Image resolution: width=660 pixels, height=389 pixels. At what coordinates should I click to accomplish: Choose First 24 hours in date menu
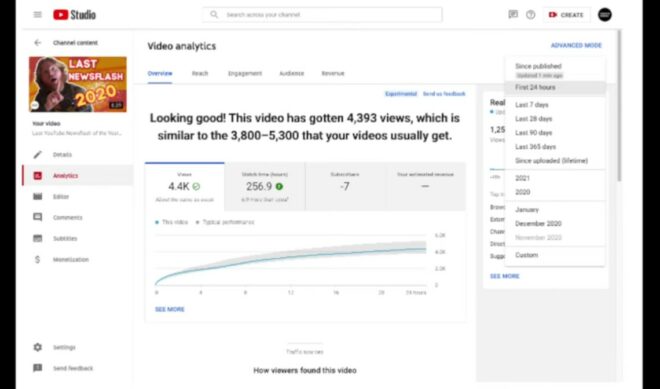555,88
